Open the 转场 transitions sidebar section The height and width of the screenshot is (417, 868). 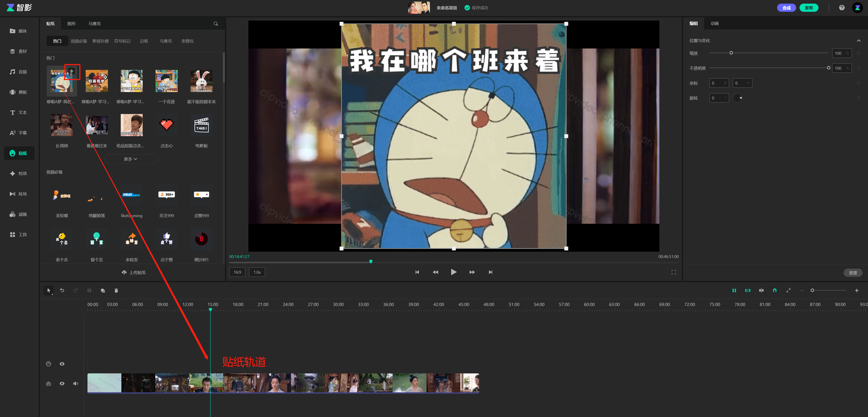(18, 194)
